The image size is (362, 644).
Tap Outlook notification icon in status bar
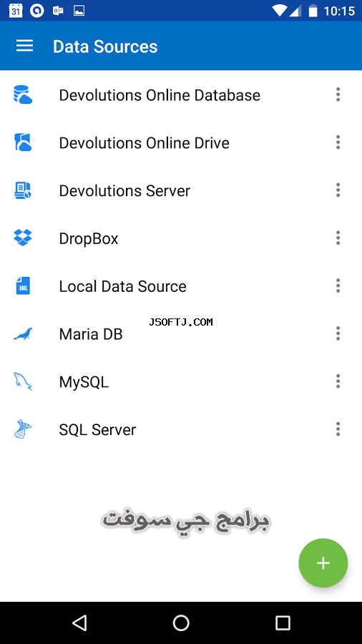click(58, 11)
